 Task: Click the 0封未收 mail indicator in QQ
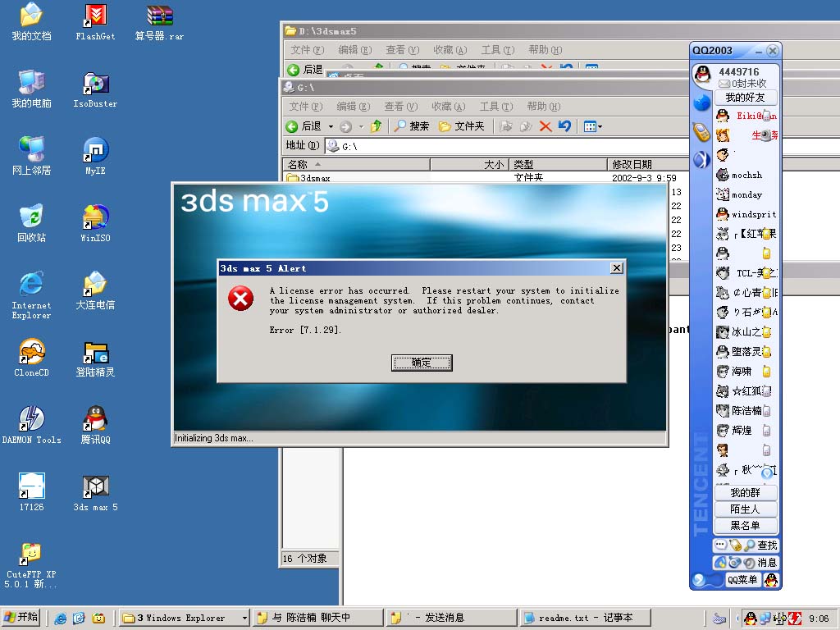[x=742, y=84]
